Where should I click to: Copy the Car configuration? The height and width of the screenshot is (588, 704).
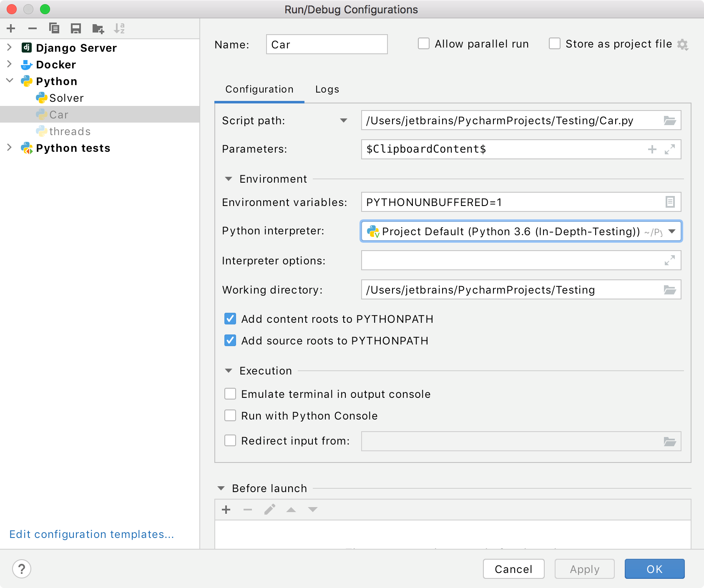54,28
